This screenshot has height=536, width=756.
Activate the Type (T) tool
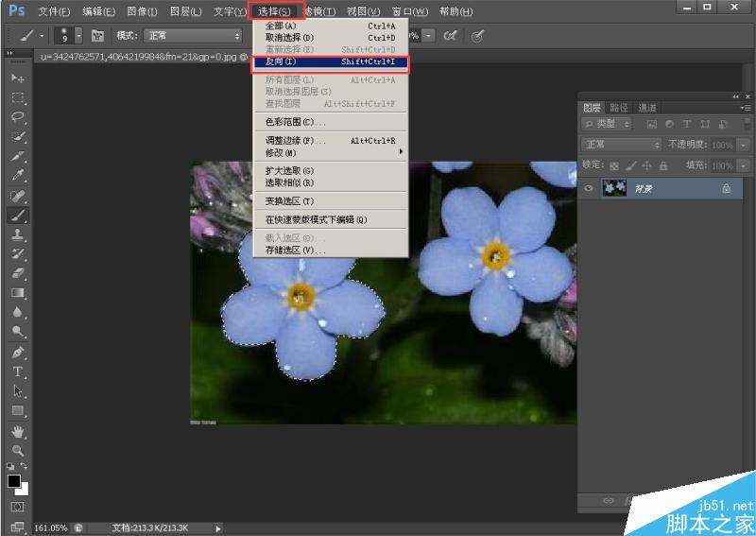[x=17, y=372]
